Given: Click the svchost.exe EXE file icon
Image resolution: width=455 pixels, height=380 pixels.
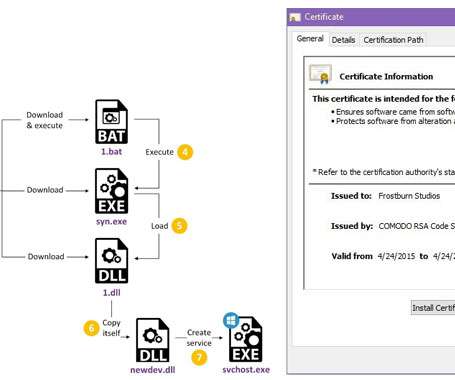Looking at the screenshot, I should pos(246,340).
